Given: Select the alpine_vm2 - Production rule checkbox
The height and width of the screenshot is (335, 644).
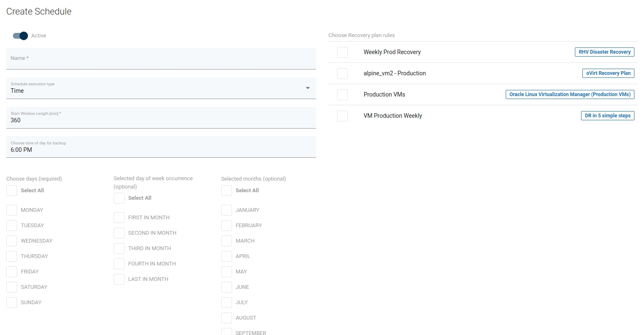Looking at the screenshot, I should click(x=342, y=74).
